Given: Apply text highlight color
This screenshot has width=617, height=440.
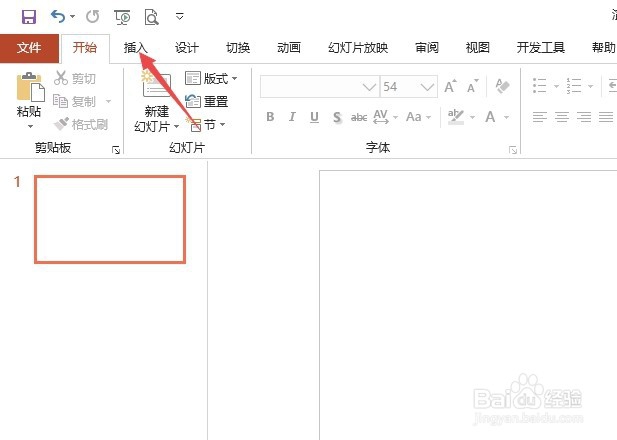Looking at the screenshot, I should (456, 117).
